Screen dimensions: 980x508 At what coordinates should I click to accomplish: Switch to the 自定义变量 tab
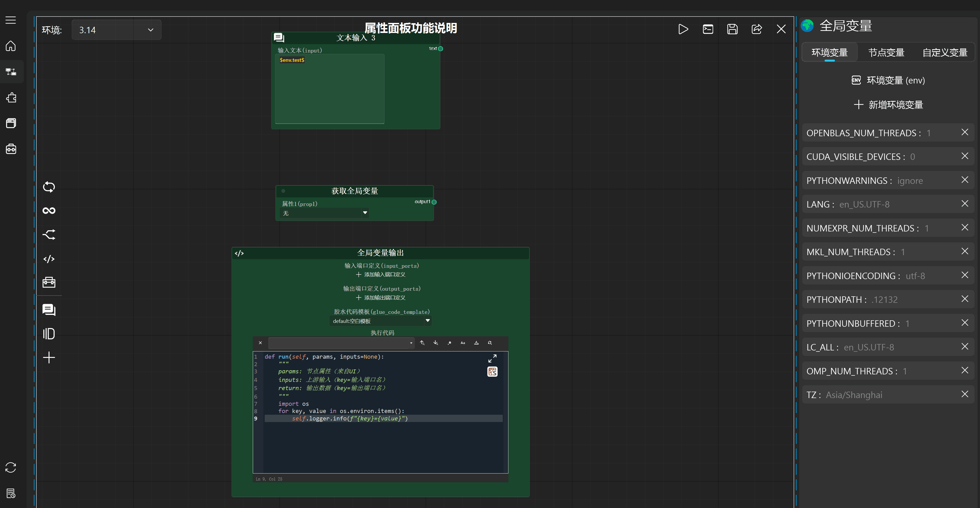tap(945, 53)
